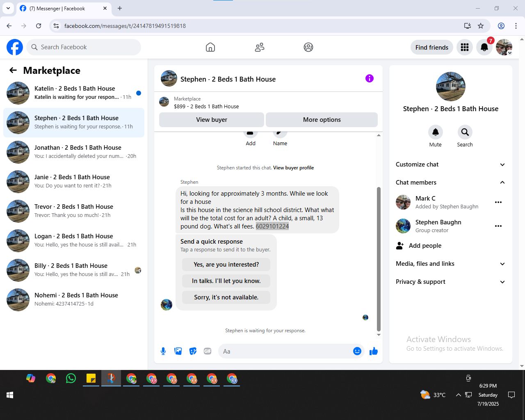The image size is (525, 420).
Task: Open the View buyer profile link
Action: pos(294,168)
